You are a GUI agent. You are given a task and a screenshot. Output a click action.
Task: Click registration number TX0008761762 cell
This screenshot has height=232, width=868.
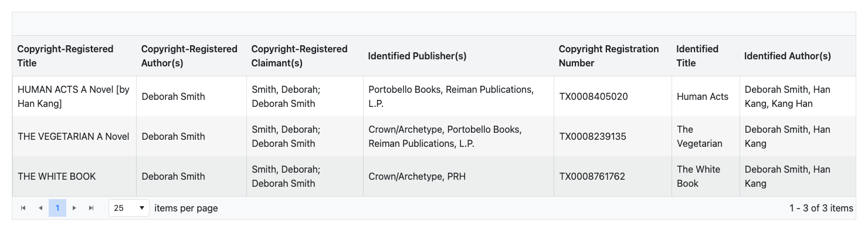[613, 176]
